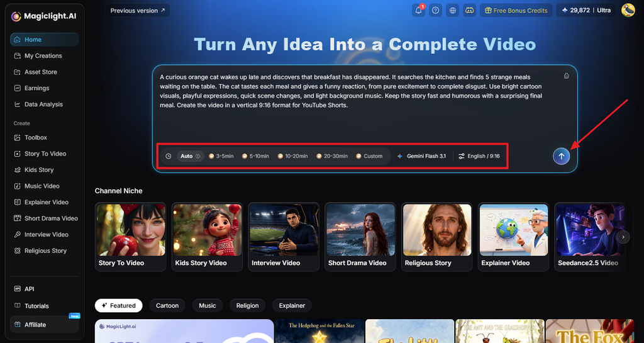Click the info icon next to Auto
The width and height of the screenshot is (644, 343).
(x=197, y=156)
